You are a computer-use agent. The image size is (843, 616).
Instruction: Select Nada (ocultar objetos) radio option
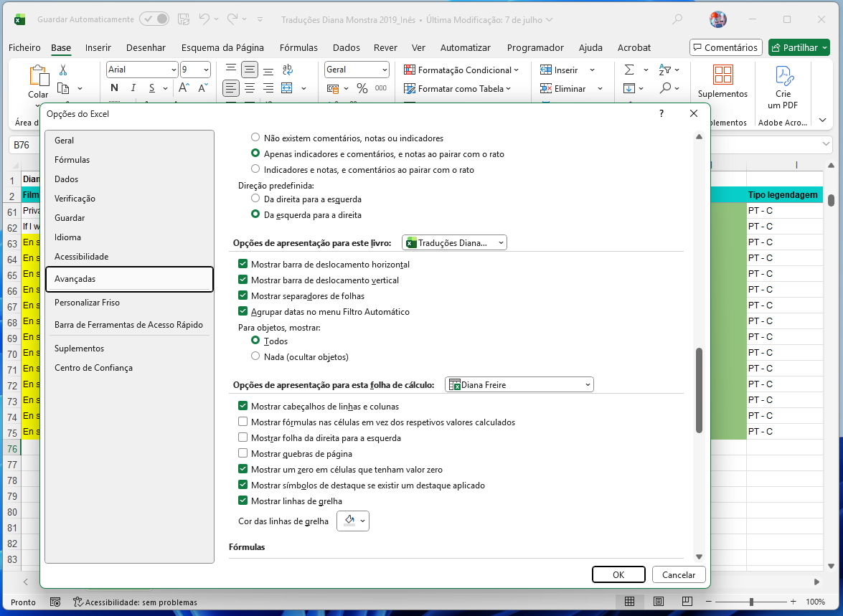tap(255, 356)
